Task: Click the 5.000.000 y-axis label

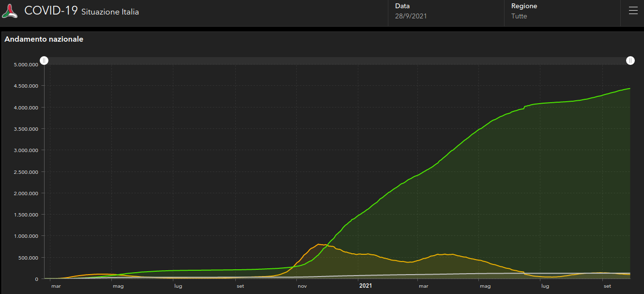Action: (x=26, y=64)
